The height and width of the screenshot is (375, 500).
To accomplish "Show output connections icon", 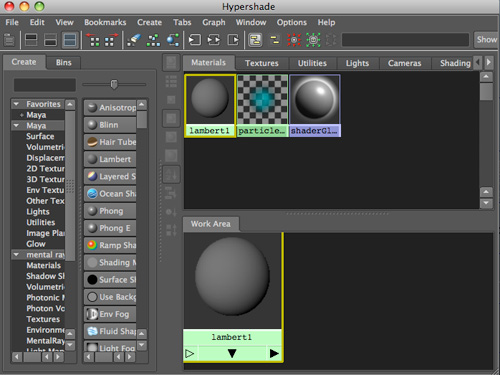I will tap(233, 40).
